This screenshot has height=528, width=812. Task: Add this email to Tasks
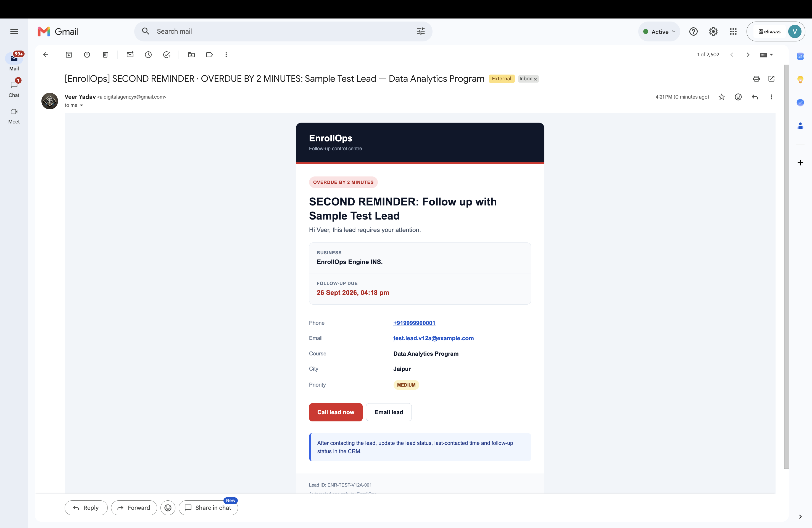(167, 55)
